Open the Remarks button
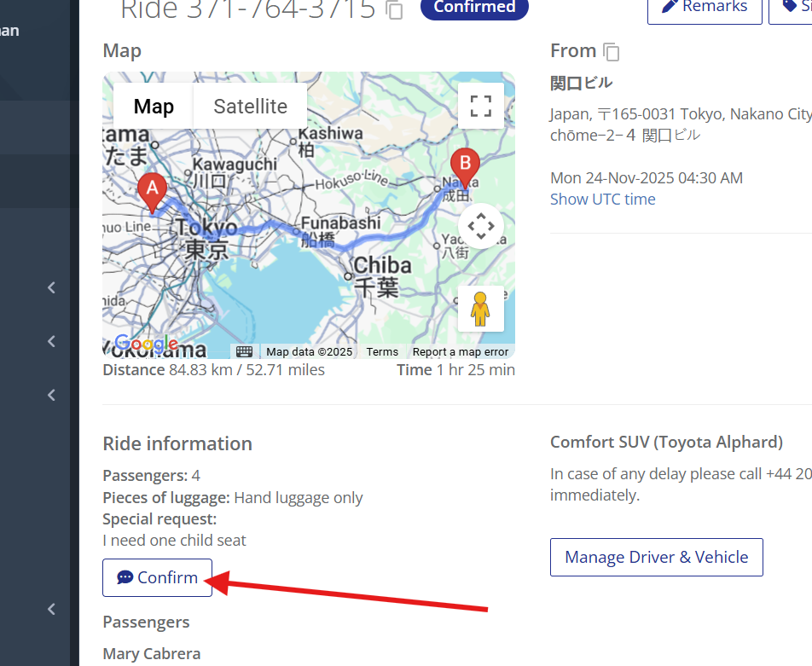812x666 pixels. (705, 8)
